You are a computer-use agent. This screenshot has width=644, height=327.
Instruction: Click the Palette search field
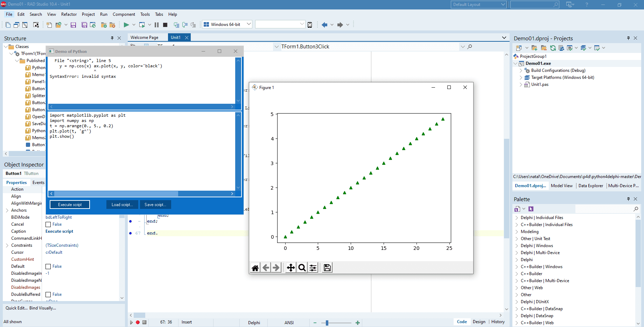607,209
